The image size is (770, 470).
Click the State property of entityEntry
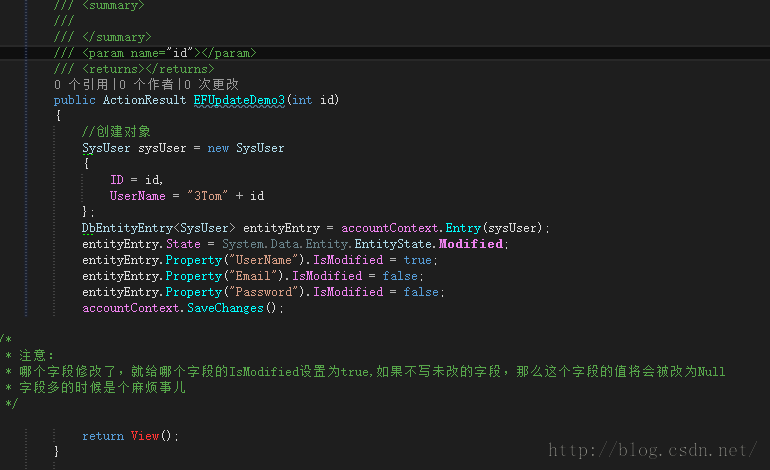pos(183,244)
